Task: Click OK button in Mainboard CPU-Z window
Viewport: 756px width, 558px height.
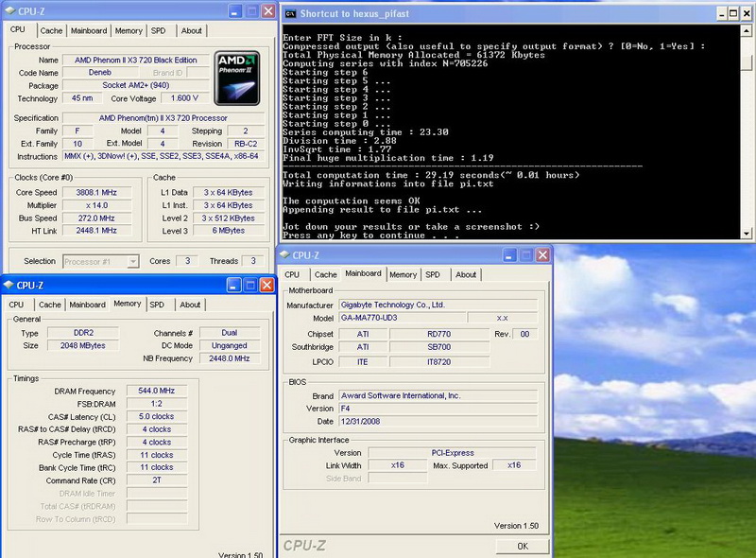Action: (x=523, y=547)
